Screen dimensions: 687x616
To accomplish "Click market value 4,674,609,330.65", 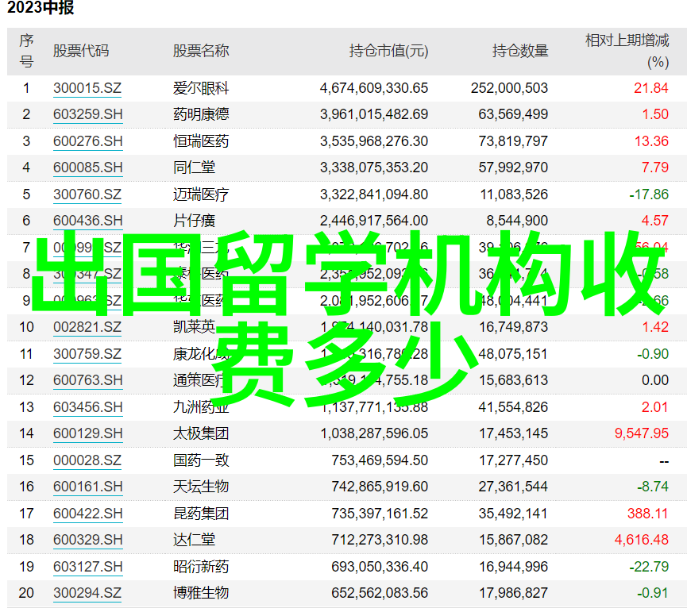I will [x=374, y=88].
